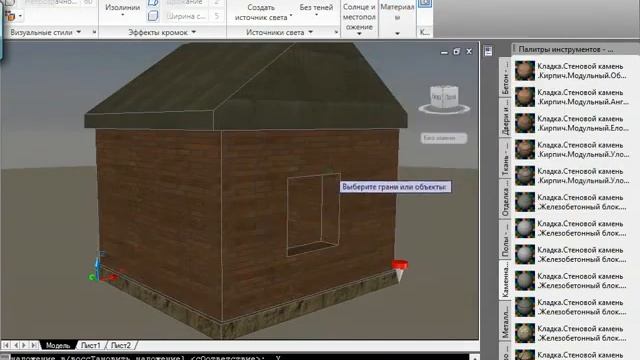Click thumbnail of Кирпич.Модульный.Ело material
Image resolution: width=640 pixels, height=360 pixels.
(x=524, y=123)
